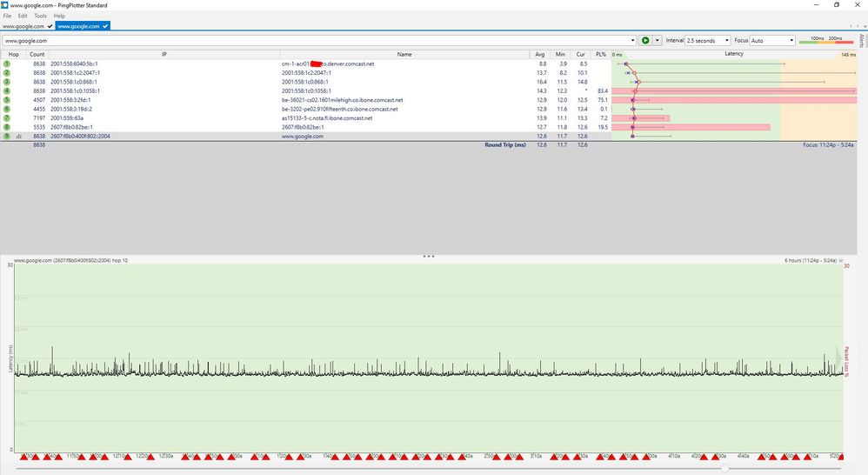Open the Help menu
Image resolution: width=868 pixels, height=475 pixels.
tap(59, 16)
